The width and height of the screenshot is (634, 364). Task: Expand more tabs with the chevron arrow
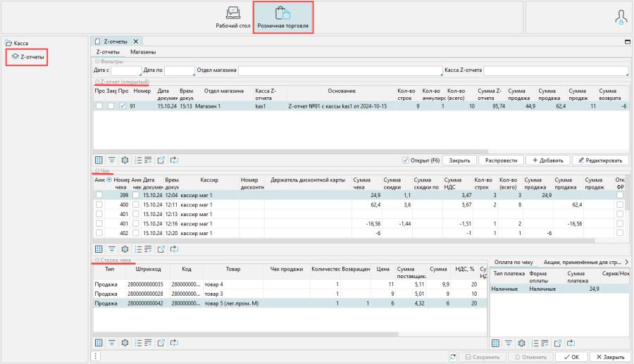(x=626, y=262)
